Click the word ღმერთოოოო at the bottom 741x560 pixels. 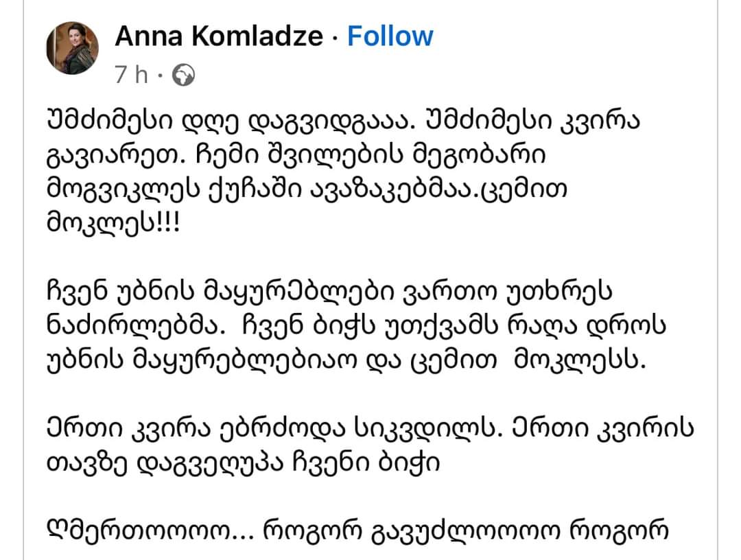[152, 529]
